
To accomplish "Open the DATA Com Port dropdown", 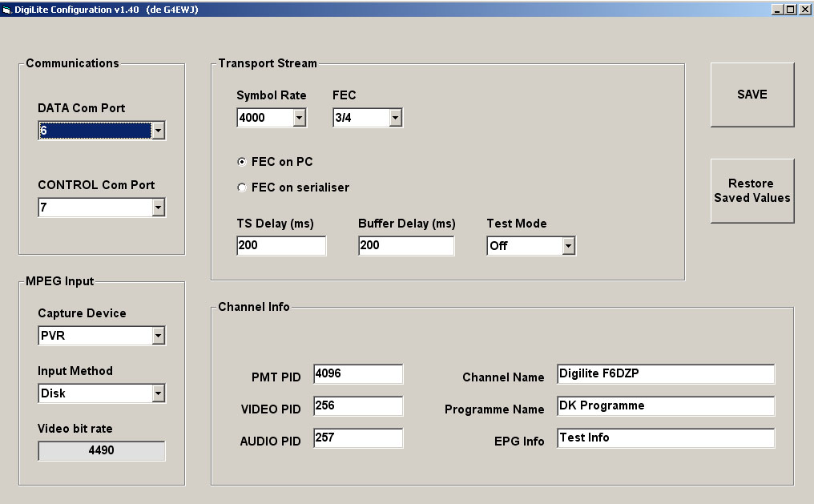I will (x=159, y=131).
